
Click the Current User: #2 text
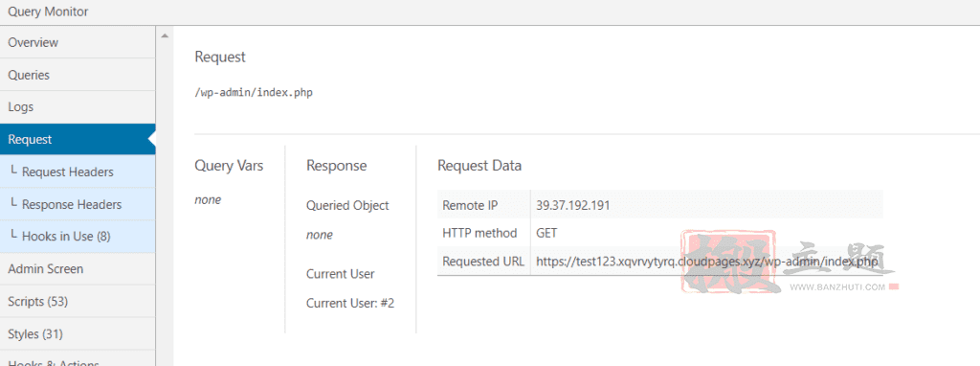pyautogui.click(x=350, y=304)
